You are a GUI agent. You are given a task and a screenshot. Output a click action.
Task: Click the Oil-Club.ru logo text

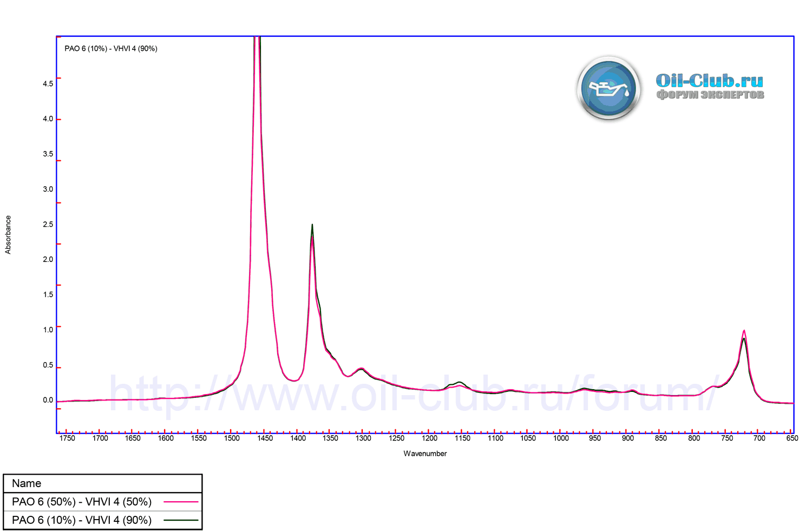(x=710, y=81)
